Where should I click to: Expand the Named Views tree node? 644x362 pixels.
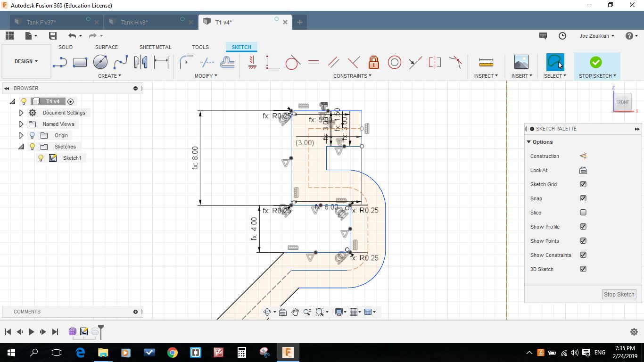coord(21,124)
